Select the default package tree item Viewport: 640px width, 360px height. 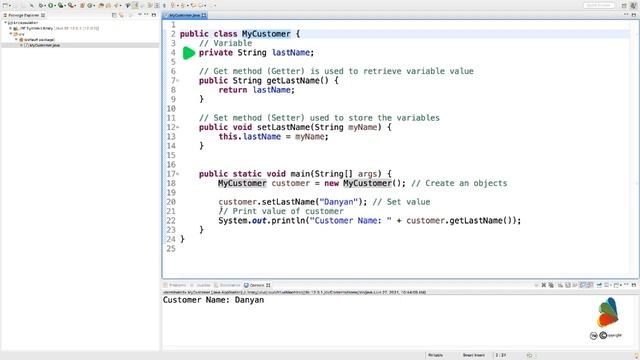pyautogui.click(x=37, y=40)
